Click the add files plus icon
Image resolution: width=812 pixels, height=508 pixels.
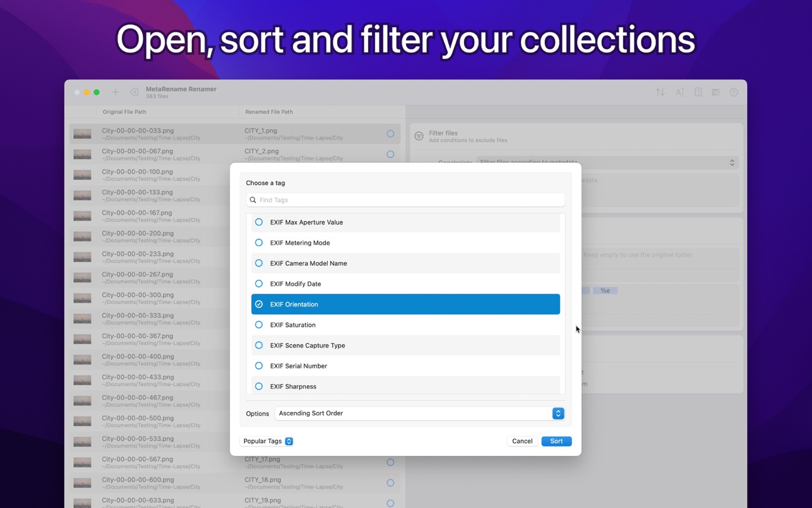tap(115, 92)
